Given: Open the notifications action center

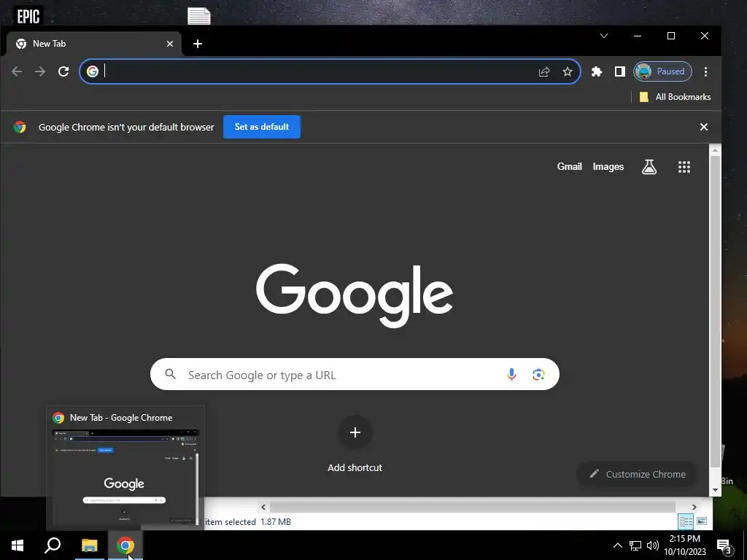Looking at the screenshot, I should pyautogui.click(x=724, y=545).
